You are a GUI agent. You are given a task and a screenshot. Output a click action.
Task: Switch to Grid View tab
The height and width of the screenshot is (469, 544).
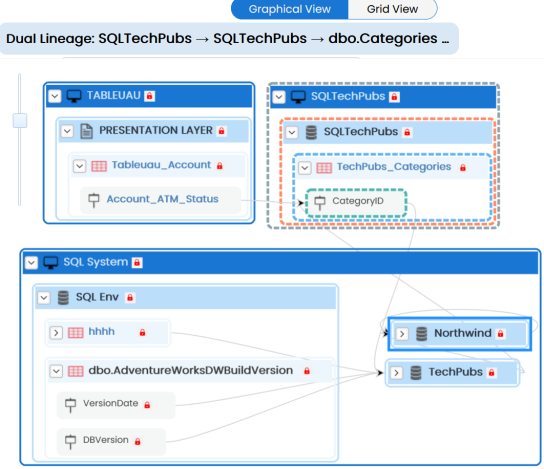392,9
